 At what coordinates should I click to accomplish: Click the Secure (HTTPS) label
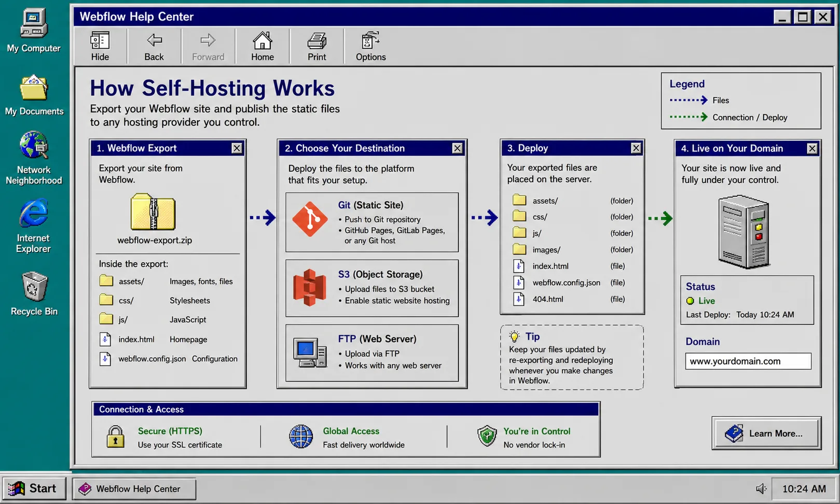tap(170, 431)
